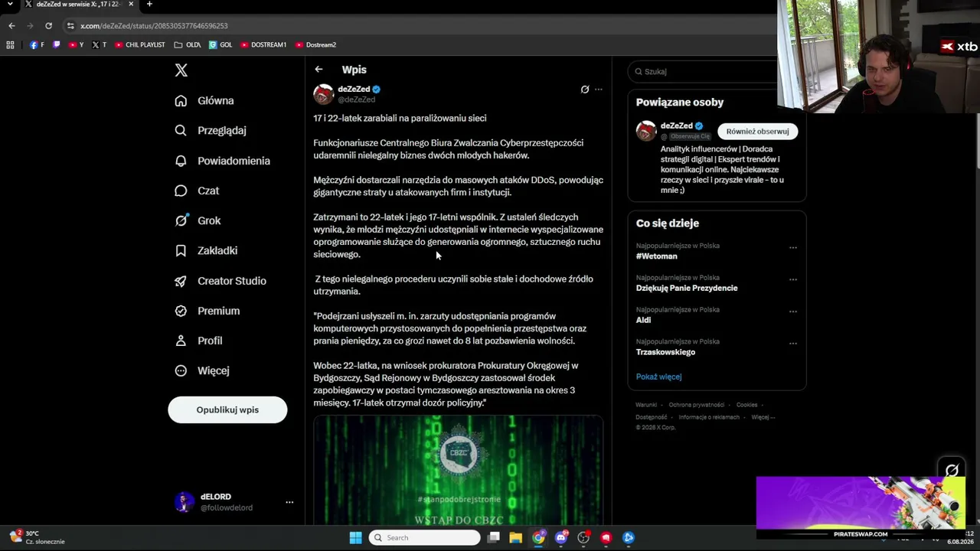Open the CHIL PLAYLIST bookmark
Image resolution: width=980 pixels, height=551 pixels.
(x=140, y=45)
